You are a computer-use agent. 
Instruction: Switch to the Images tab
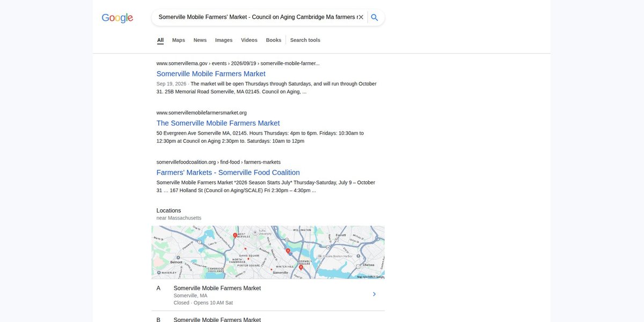click(224, 40)
